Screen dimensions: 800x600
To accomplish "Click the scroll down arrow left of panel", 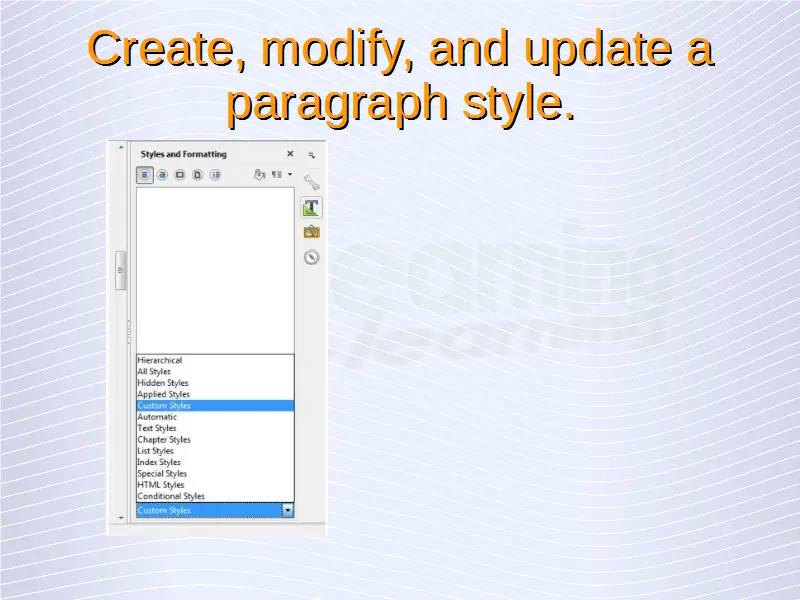I will pos(121,518).
